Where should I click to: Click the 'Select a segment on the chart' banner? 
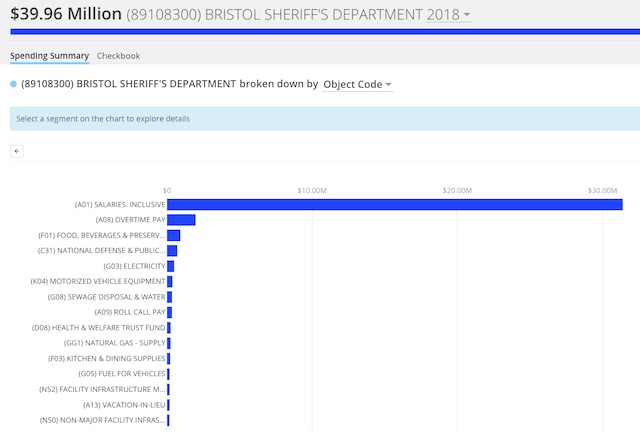(x=325, y=119)
